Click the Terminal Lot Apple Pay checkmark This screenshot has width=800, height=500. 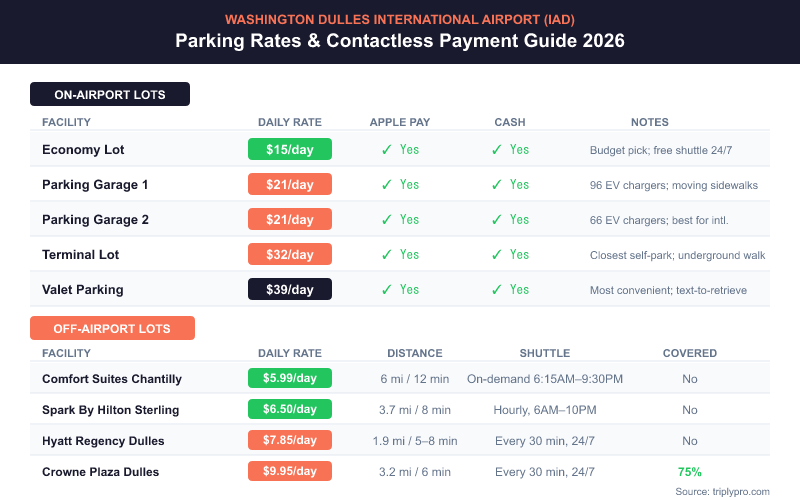pos(386,255)
